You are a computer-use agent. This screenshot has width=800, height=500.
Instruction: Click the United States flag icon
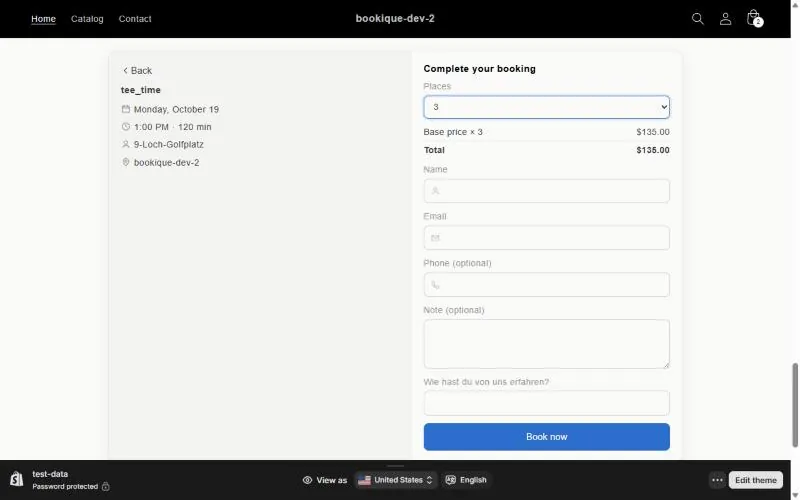tap(364, 480)
